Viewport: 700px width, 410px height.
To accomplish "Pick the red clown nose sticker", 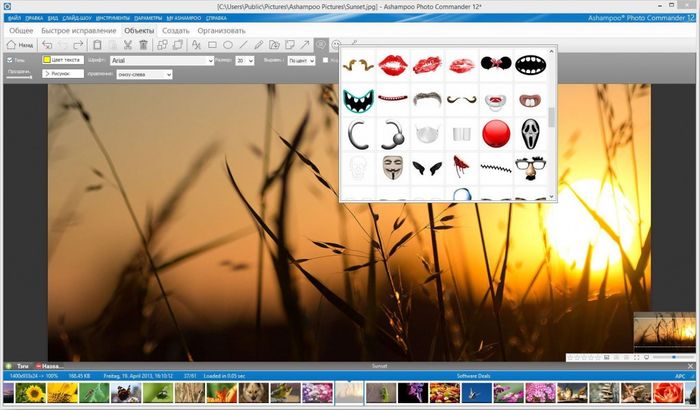I will [x=496, y=133].
